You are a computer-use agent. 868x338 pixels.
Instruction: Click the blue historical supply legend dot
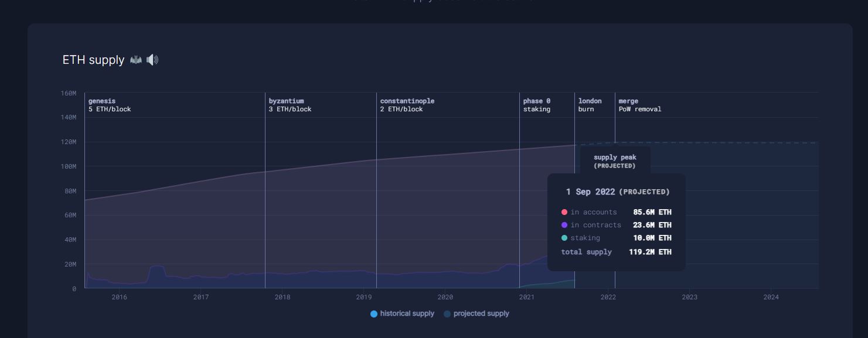coord(374,314)
